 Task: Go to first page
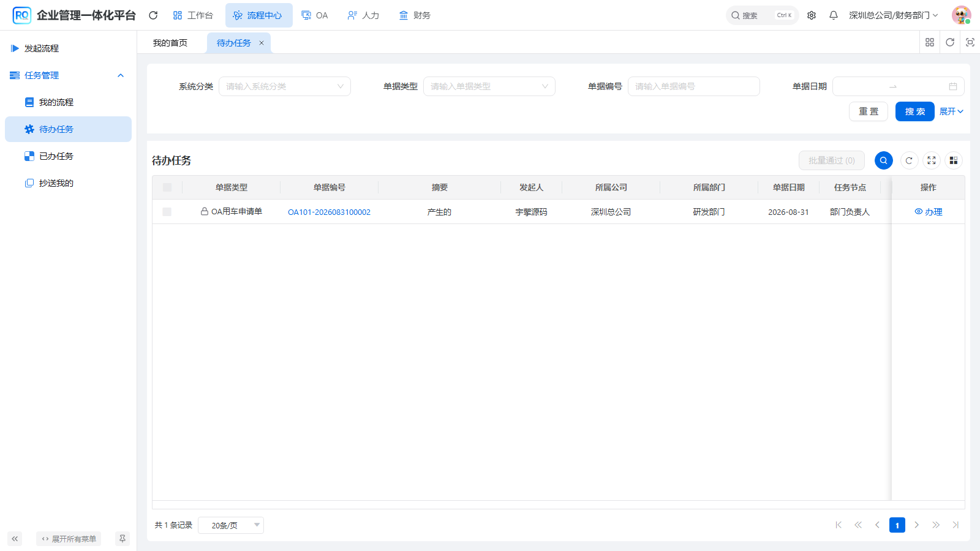(x=839, y=525)
